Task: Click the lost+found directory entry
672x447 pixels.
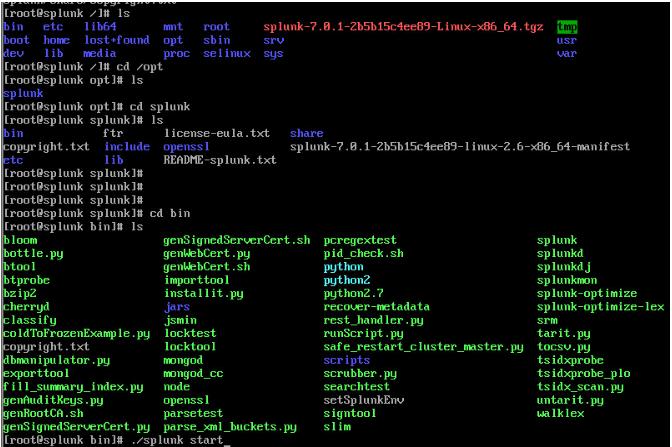Action: pos(117,40)
